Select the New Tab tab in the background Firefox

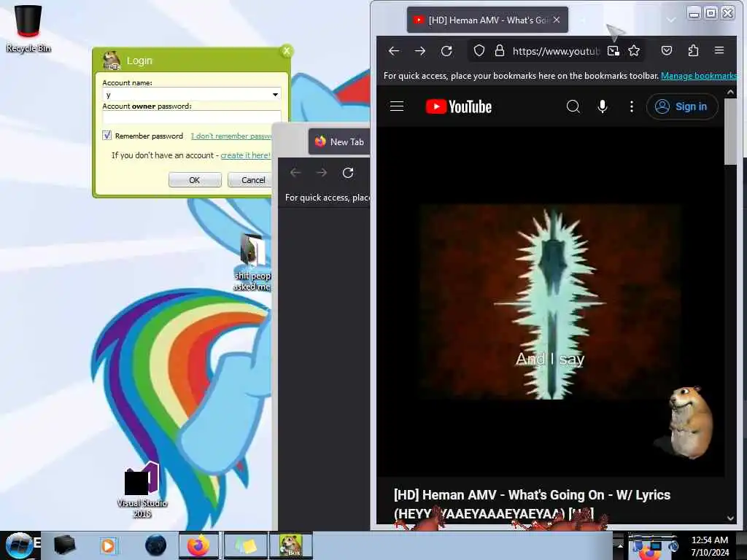pyautogui.click(x=339, y=142)
